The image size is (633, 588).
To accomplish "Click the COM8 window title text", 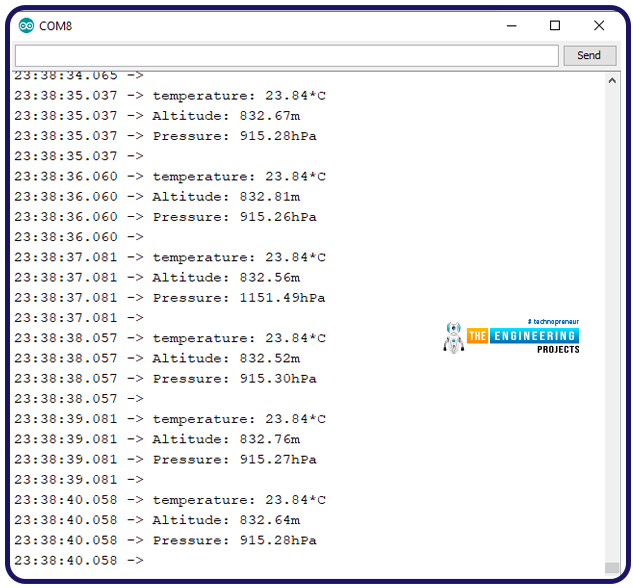I will [x=56, y=26].
